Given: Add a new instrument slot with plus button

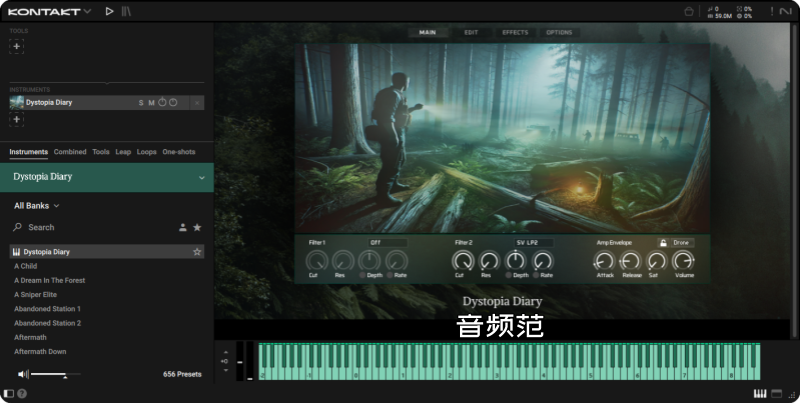Looking at the screenshot, I should 17,120.
